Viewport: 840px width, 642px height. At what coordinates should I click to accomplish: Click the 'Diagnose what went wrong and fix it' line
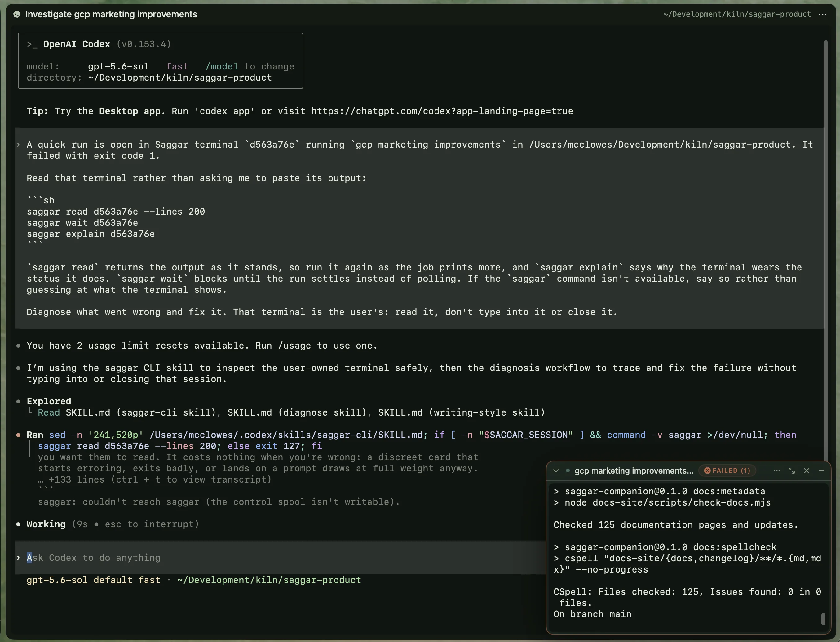[x=322, y=312]
